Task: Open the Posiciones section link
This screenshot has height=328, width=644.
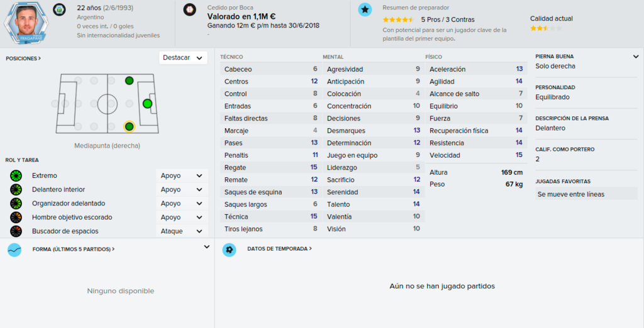Action: tap(23, 58)
